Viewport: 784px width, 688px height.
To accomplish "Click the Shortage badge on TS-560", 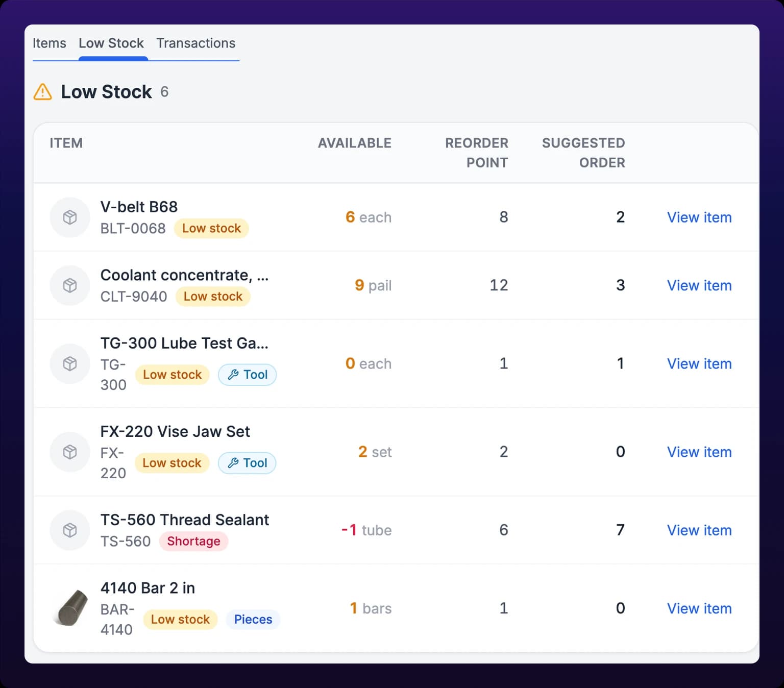I will pos(193,541).
